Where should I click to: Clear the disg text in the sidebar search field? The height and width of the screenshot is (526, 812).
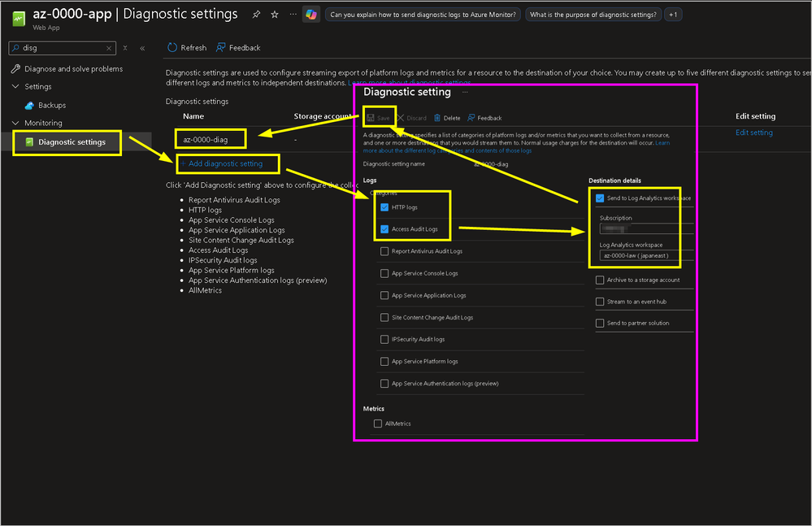(110, 47)
